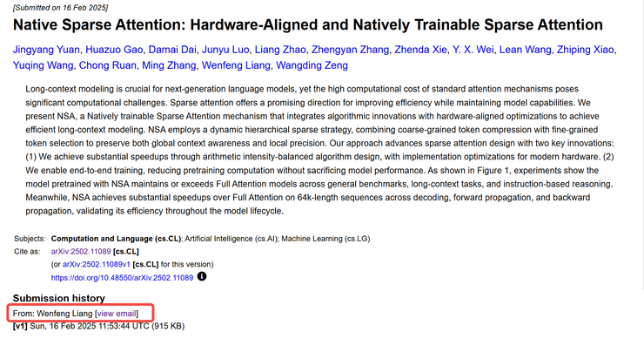Open author link Liang Zhao
This screenshot has height=352, width=644.
coord(280,50)
